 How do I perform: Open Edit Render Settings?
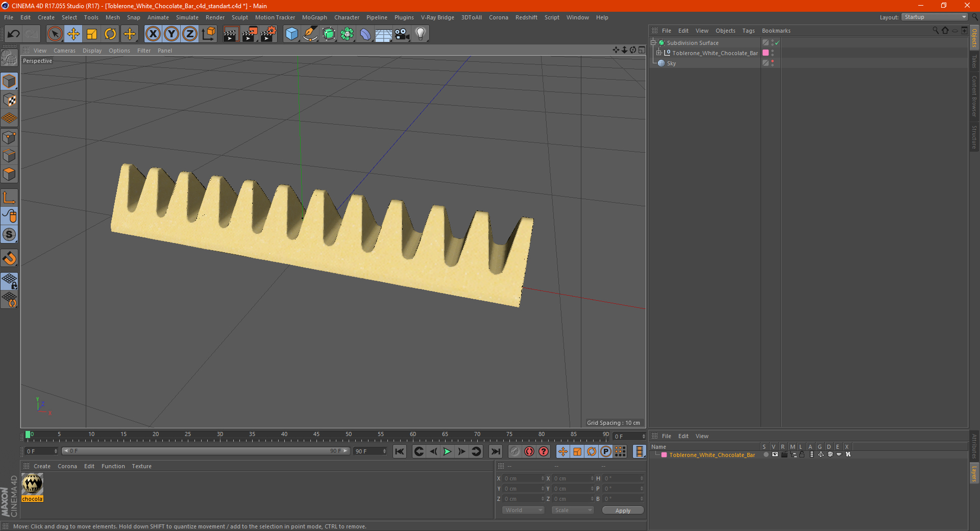[268, 34]
